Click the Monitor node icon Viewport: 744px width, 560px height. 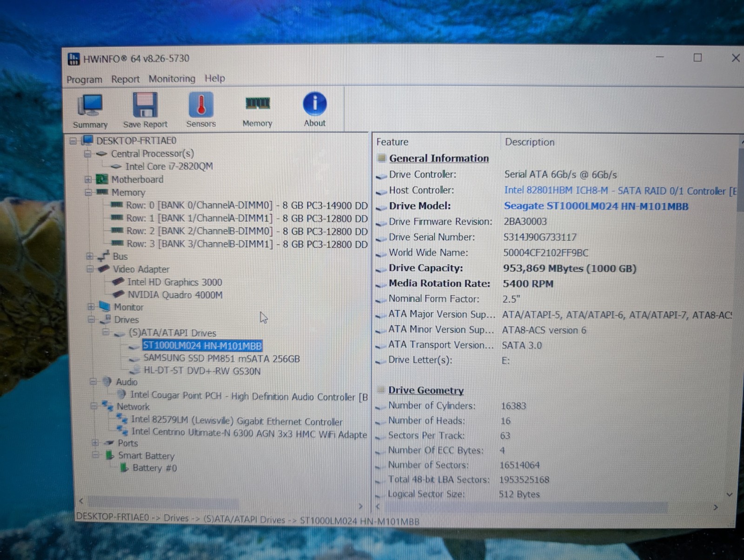tap(105, 307)
